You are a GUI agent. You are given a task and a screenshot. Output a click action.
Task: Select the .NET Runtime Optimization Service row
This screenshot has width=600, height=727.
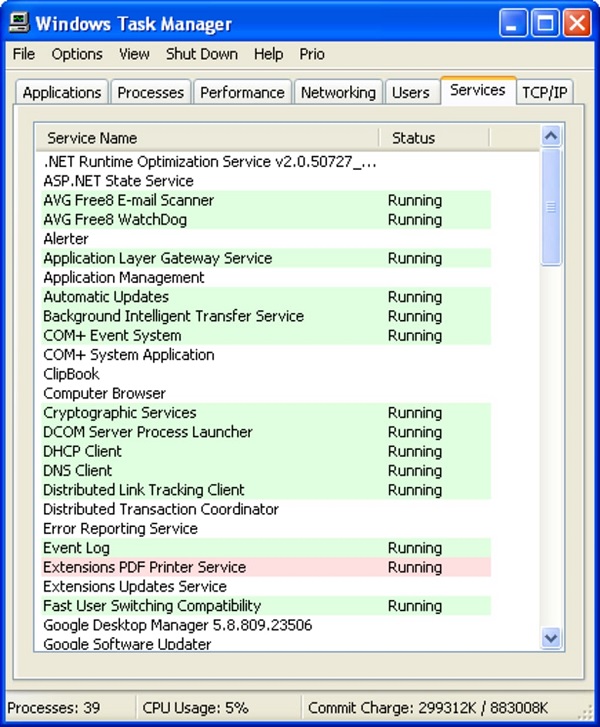(x=266, y=162)
